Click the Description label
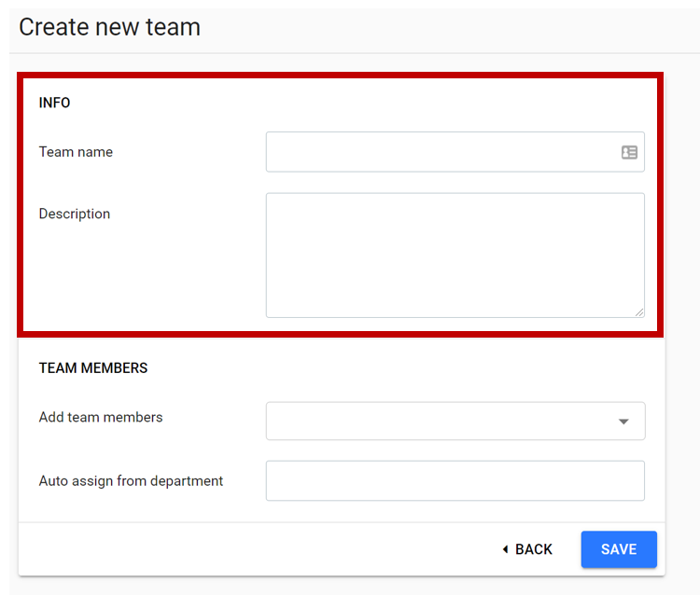 click(x=75, y=214)
